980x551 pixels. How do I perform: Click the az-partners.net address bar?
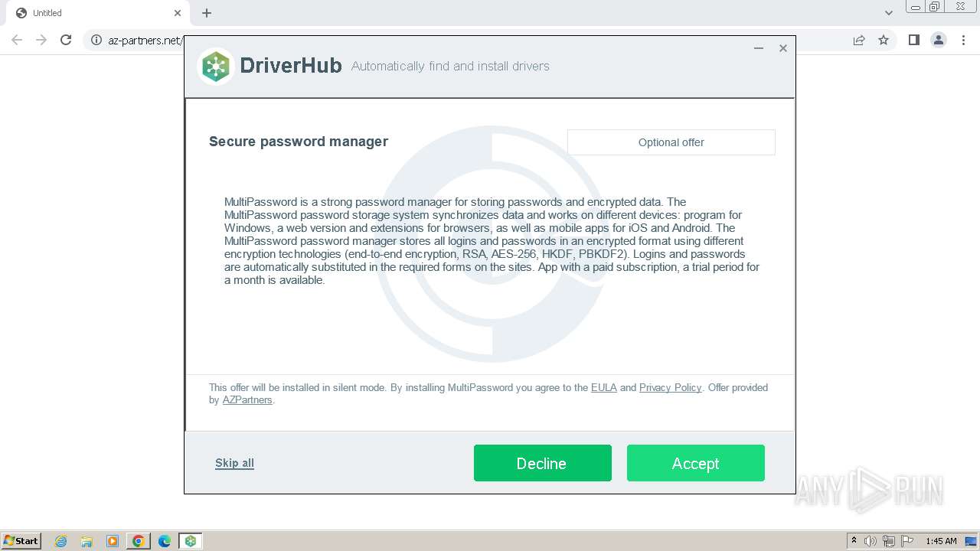point(145,40)
